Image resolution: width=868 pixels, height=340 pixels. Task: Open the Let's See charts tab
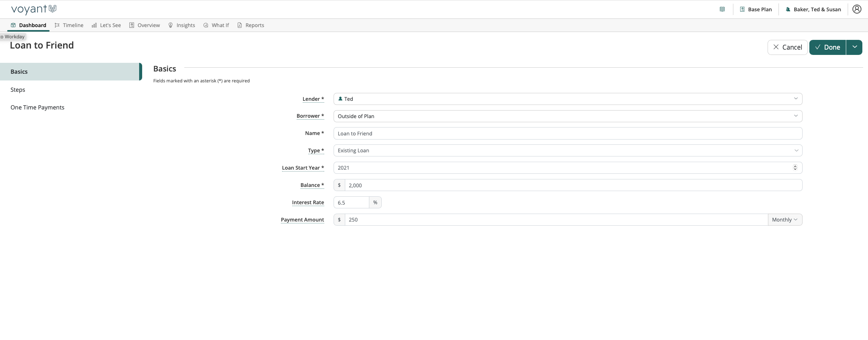[106, 25]
